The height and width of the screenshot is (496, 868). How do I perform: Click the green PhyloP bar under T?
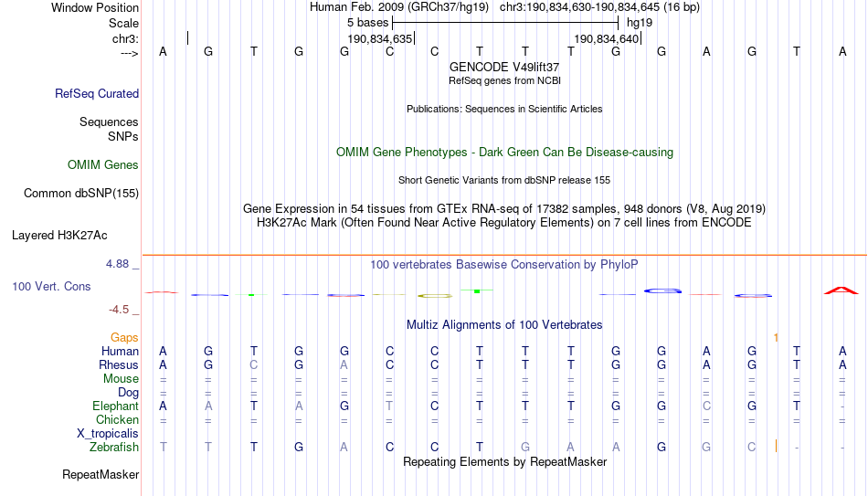click(x=477, y=290)
